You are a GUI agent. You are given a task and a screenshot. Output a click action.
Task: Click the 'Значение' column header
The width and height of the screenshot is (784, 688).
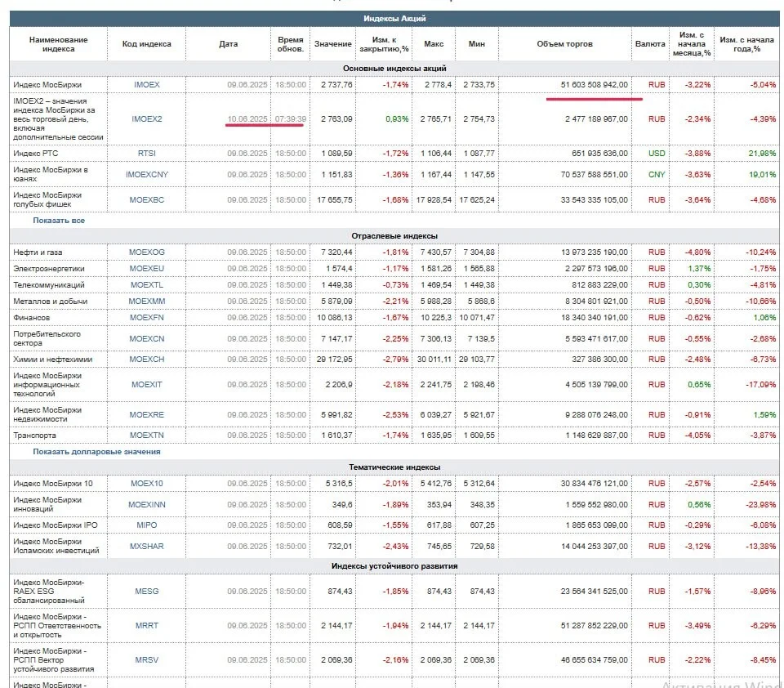tap(333, 44)
